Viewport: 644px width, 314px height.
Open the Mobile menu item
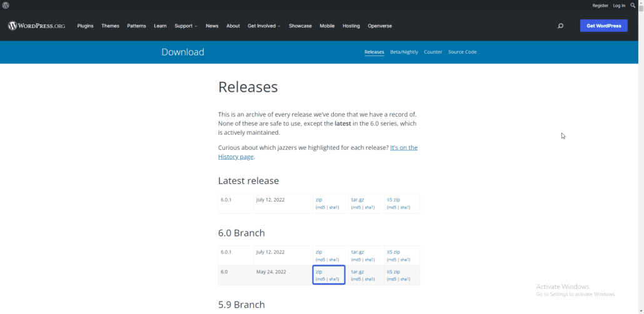[x=327, y=26]
